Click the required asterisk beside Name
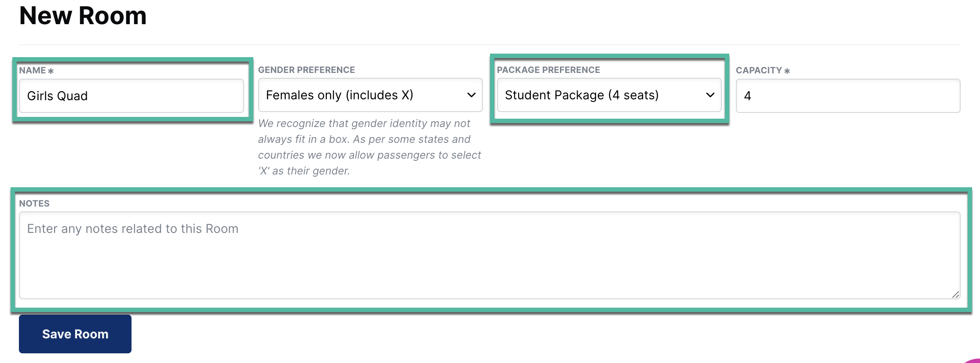 (x=51, y=71)
